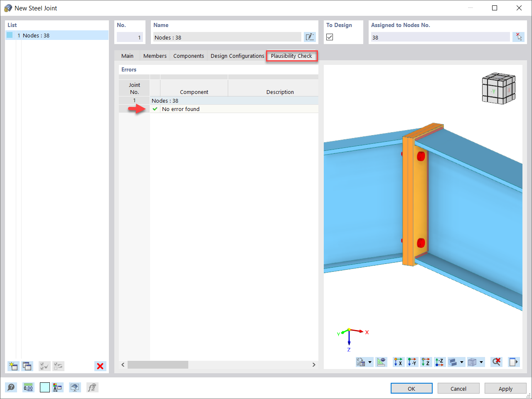Viewport: 532px width, 399px height.
Task: Click the select all checkmarks icon
Action: [x=44, y=366]
